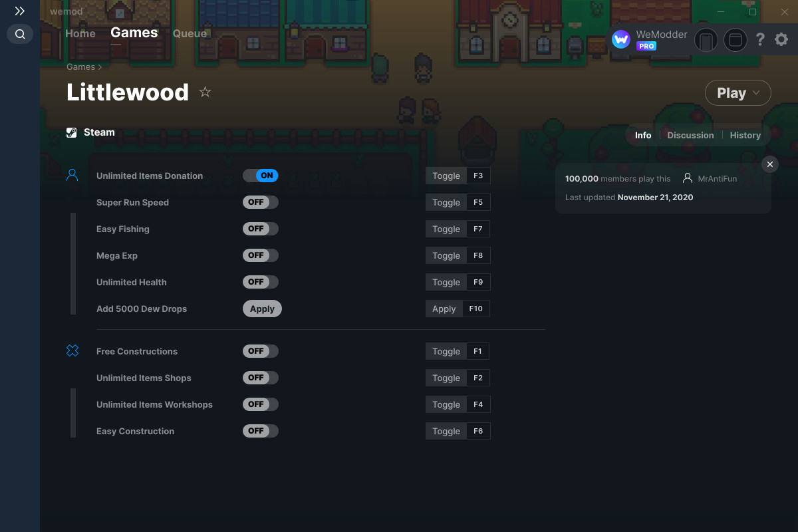Click the Super Run Speed label
Image resolution: width=798 pixels, height=532 pixels.
pos(132,202)
